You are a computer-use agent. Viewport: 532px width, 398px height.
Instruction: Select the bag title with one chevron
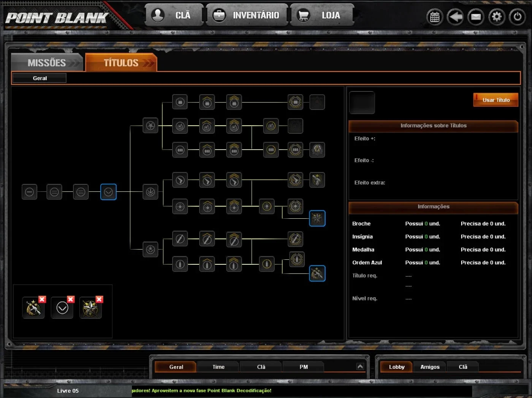pos(207,102)
